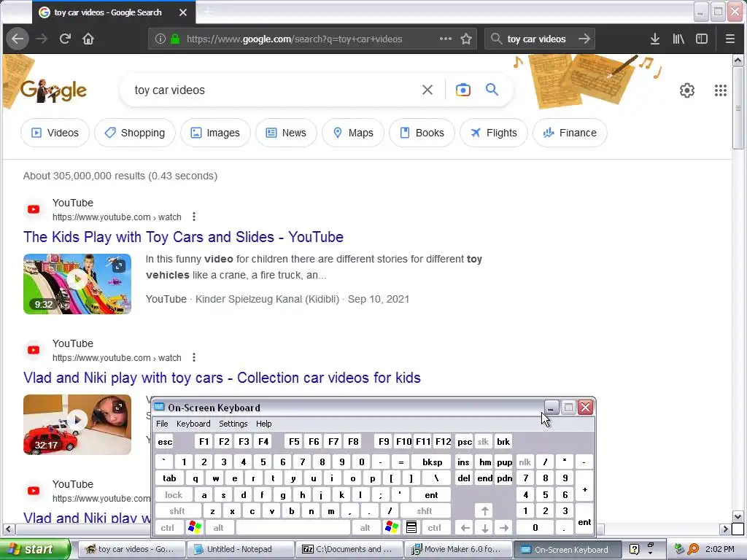Open page actions three-dot menu in address bar
The height and width of the screenshot is (560, 747).
446,39
